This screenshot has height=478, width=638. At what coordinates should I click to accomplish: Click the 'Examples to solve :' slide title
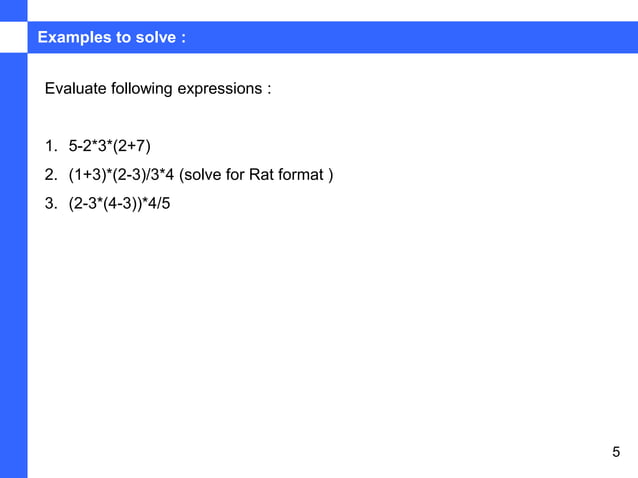111,37
